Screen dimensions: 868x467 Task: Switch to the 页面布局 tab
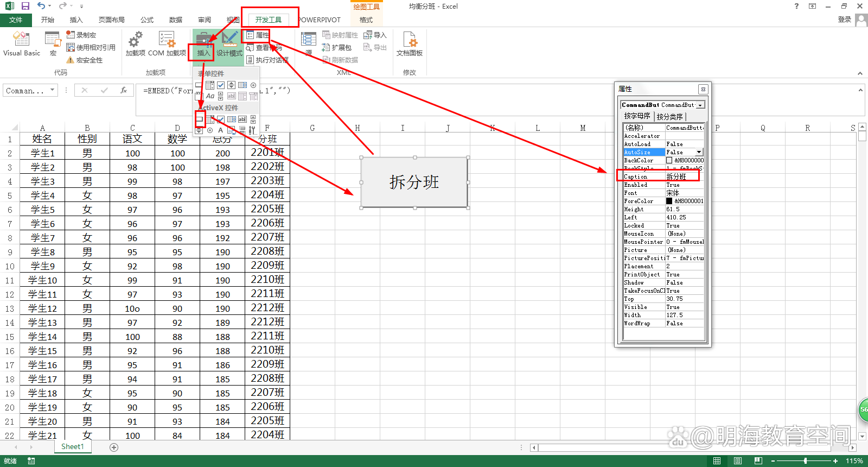pyautogui.click(x=112, y=20)
